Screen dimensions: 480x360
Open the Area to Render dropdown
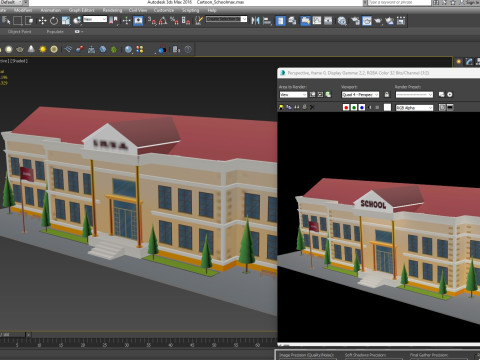coord(293,95)
